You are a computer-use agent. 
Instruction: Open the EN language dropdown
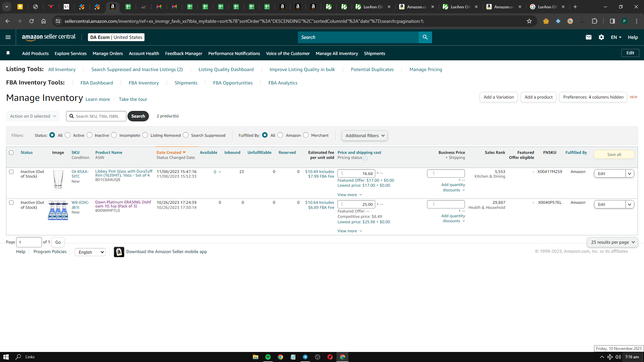(616, 37)
